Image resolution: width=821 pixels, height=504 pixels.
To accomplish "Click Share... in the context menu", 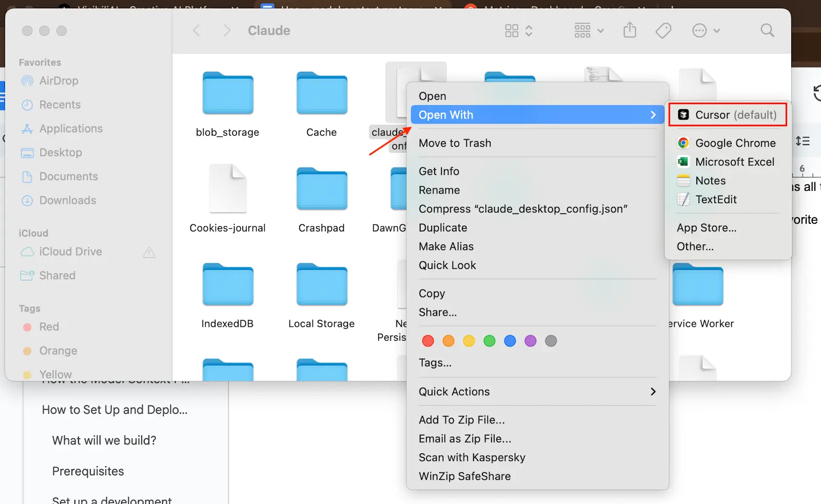I will pos(537,313).
